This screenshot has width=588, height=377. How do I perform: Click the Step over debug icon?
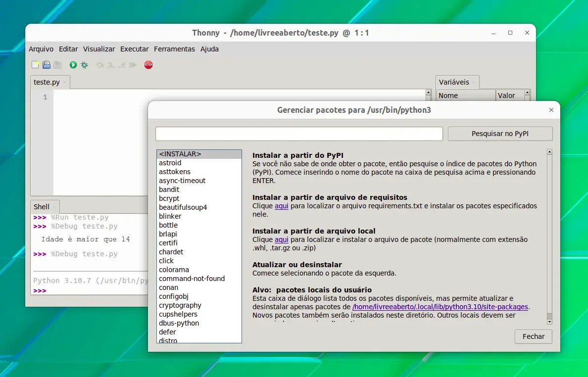coord(100,65)
